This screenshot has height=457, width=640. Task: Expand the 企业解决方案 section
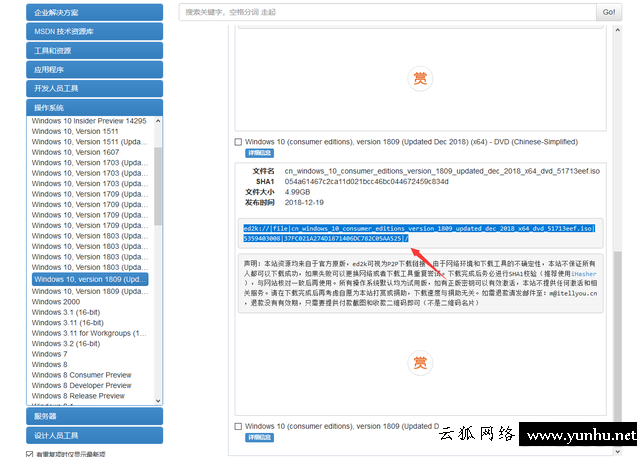coord(95,12)
